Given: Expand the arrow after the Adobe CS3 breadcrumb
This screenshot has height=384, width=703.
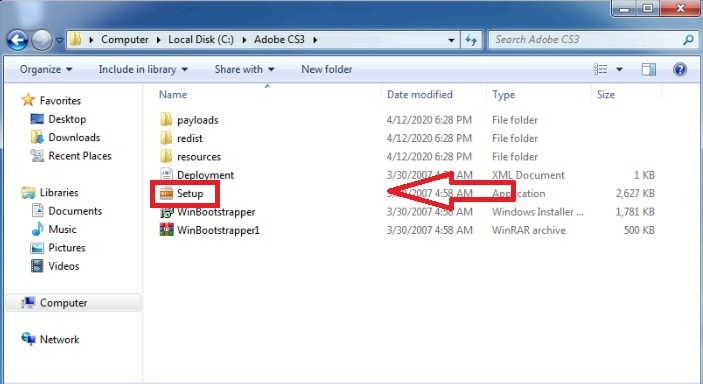Looking at the screenshot, I should click(x=315, y=40).
